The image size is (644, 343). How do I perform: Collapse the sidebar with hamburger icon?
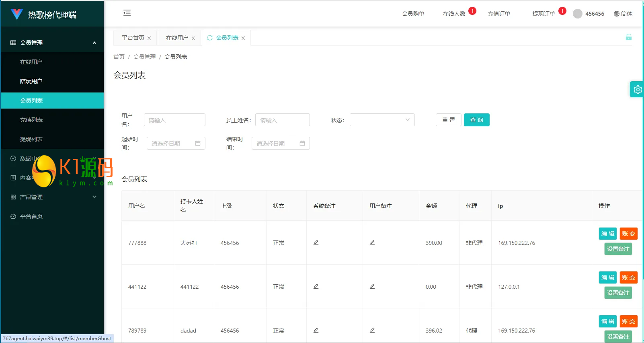point(127,13)
